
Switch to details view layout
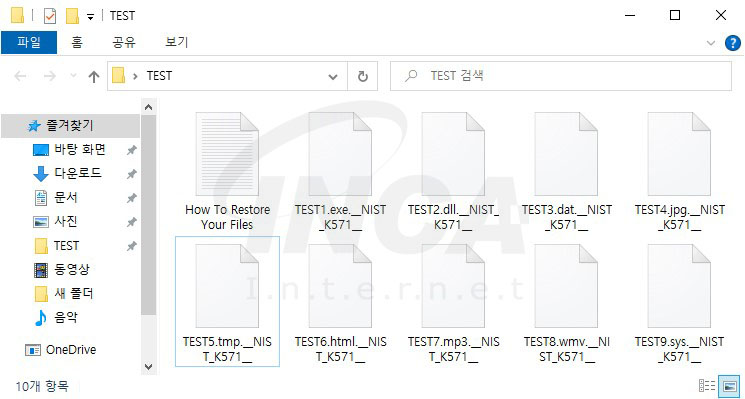coord(707,386)
